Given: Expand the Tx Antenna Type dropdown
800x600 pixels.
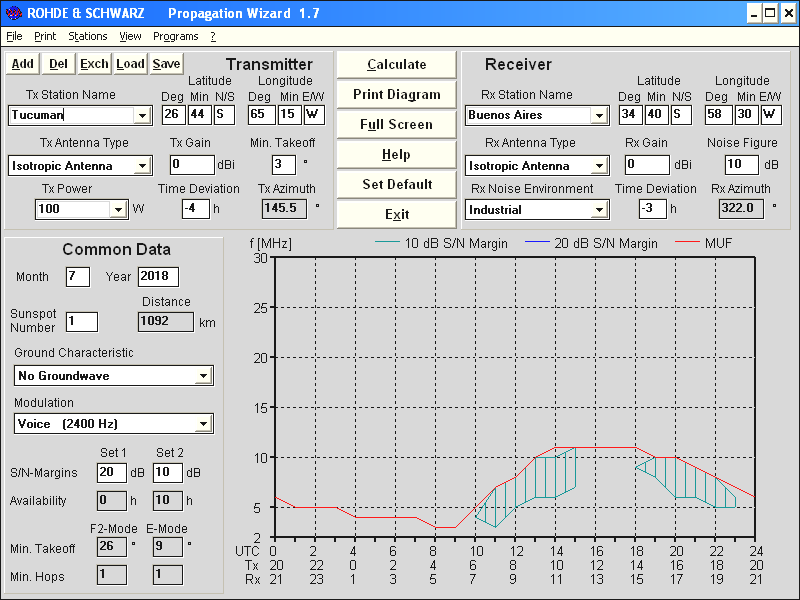Looking at the screenshot, I should pyautogui.click(x=142, y=166).
